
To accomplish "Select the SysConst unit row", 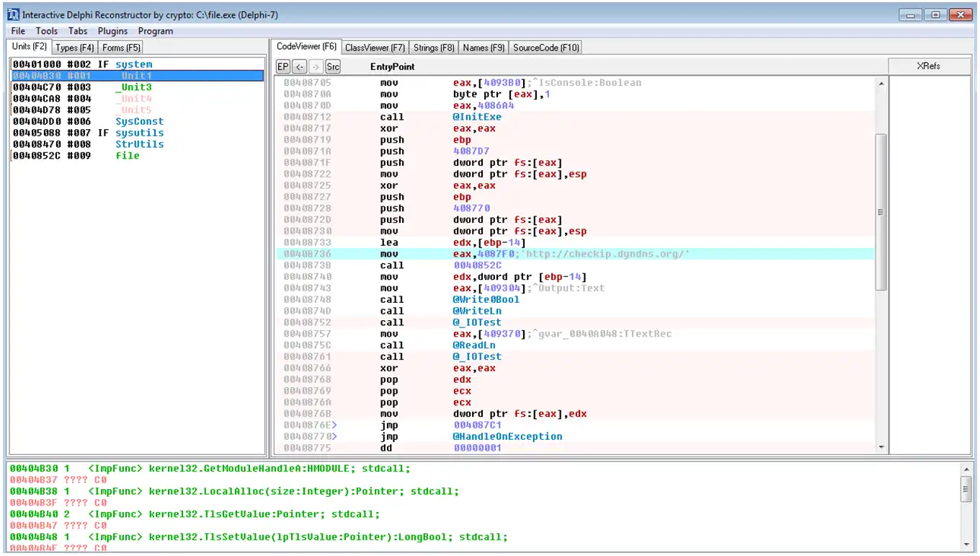I will click(138, 122).
